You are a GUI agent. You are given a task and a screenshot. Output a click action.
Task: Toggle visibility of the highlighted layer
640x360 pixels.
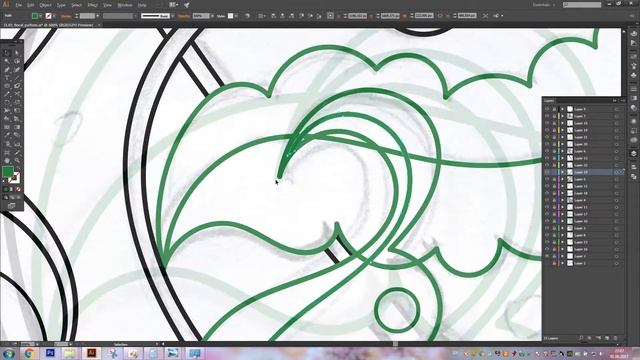[547, 172]
